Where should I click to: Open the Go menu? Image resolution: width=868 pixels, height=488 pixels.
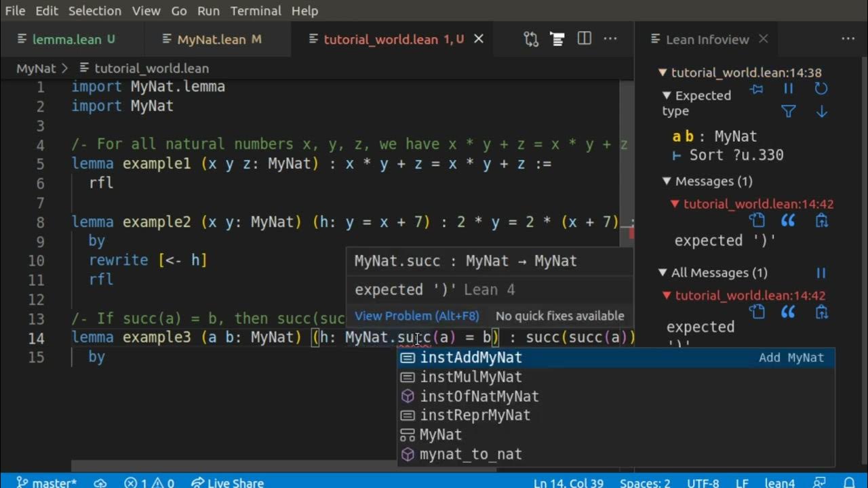coord(179,11)
